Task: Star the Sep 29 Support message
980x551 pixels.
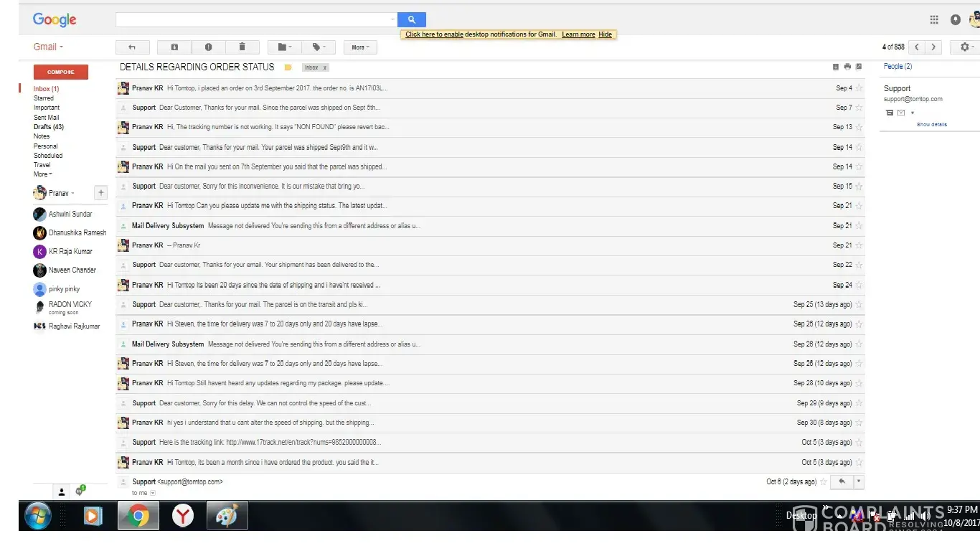Action: (859, 403)
